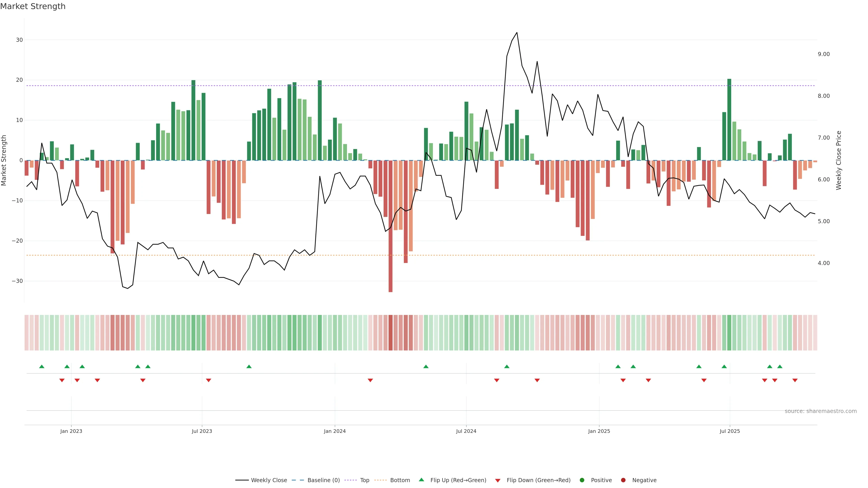
Task: Click the Flip Up green triangle legend icon
Action: point(421,480)
